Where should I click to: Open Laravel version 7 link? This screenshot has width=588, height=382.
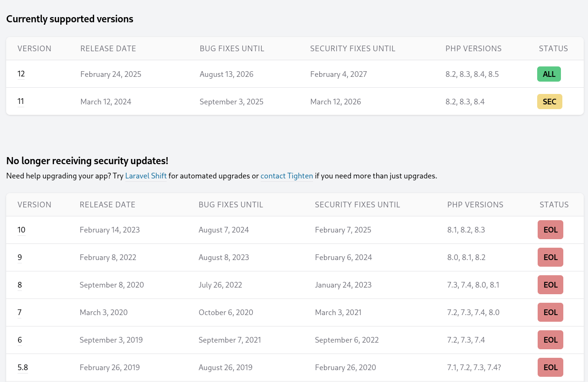(19, 313)
